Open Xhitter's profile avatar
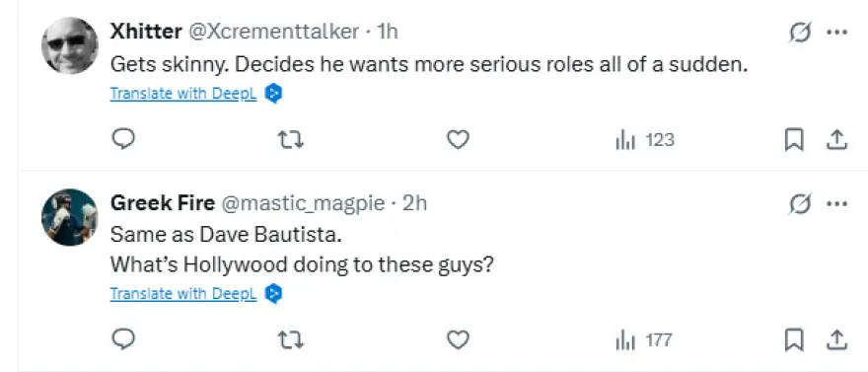Image resolution: width=868 pixels, height=372 pixels. (70, 45)
